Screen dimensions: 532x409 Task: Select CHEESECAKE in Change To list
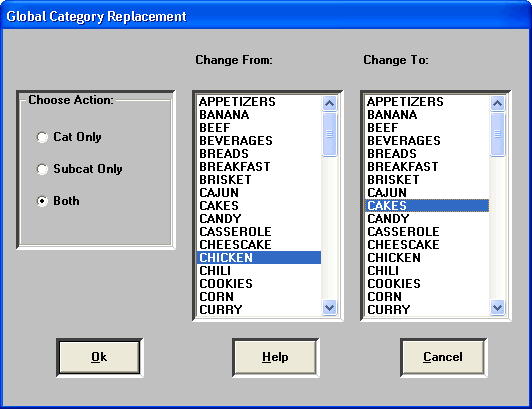pyautogui.click(x=427, y=244)
